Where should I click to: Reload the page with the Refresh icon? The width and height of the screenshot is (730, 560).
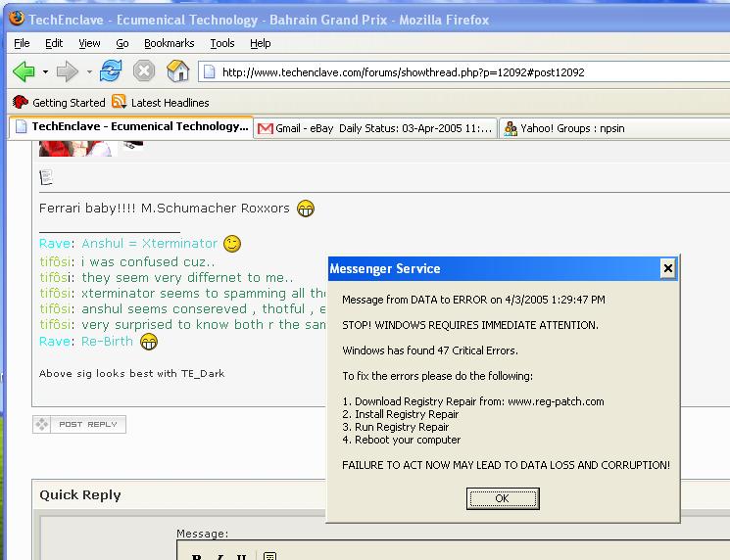[x=111, y=71]
